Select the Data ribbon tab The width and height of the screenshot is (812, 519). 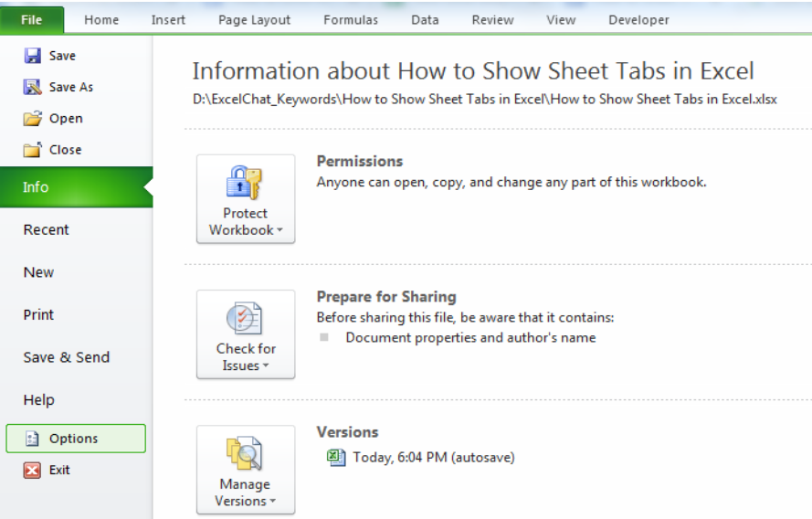click(425, 20)
